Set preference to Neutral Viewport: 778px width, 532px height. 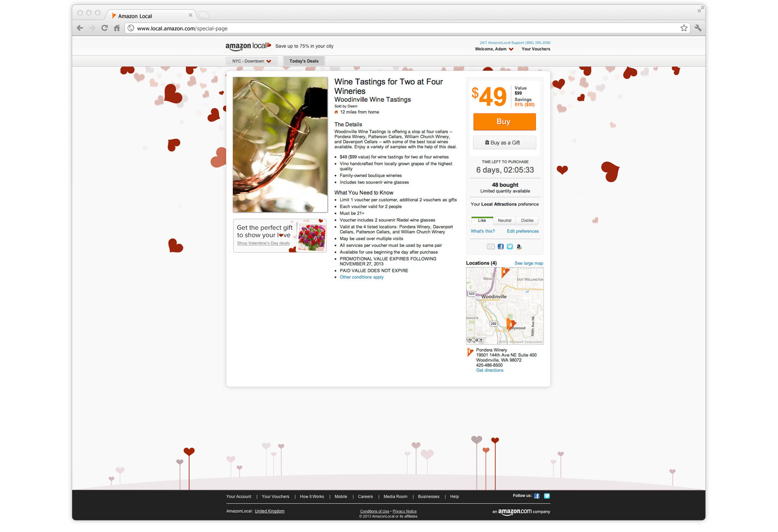505,220
